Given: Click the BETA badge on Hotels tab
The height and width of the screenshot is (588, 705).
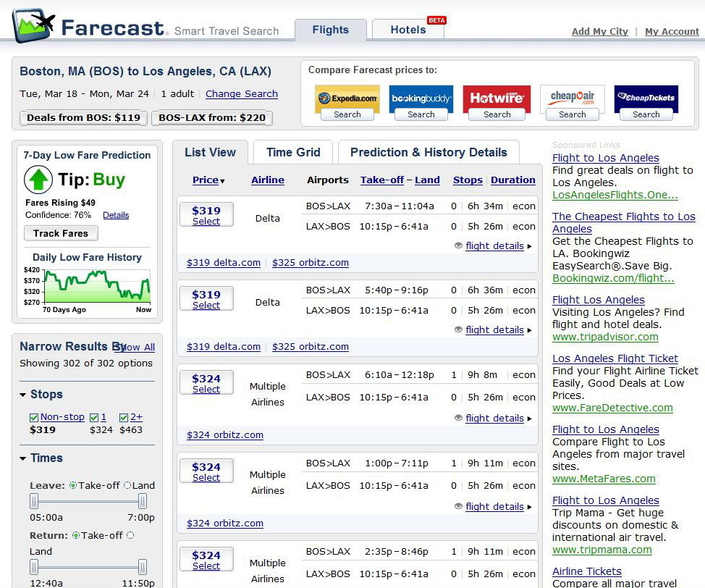Looking at the screenshot, I should [x=436, y=20].
